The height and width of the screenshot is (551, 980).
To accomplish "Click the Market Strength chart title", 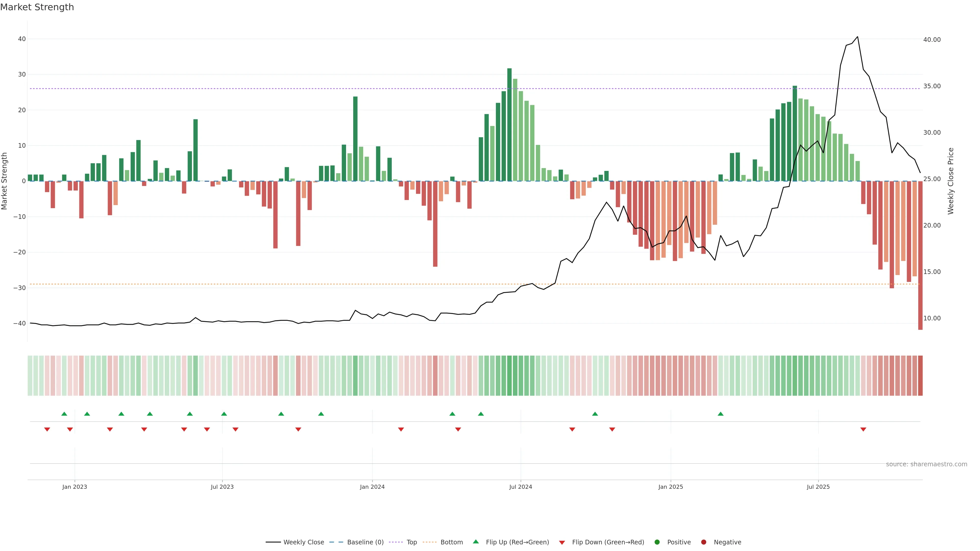I will pyautogui.click(x=37, y=7).
